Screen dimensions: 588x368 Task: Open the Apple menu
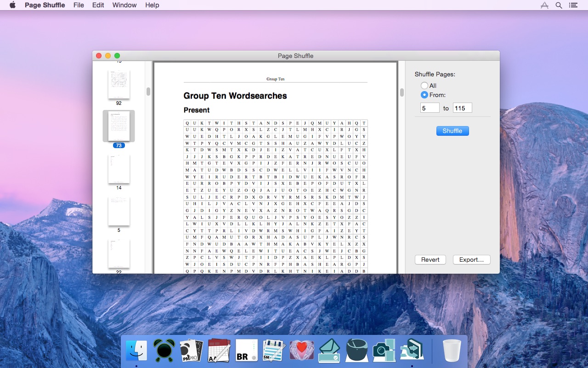12,5
